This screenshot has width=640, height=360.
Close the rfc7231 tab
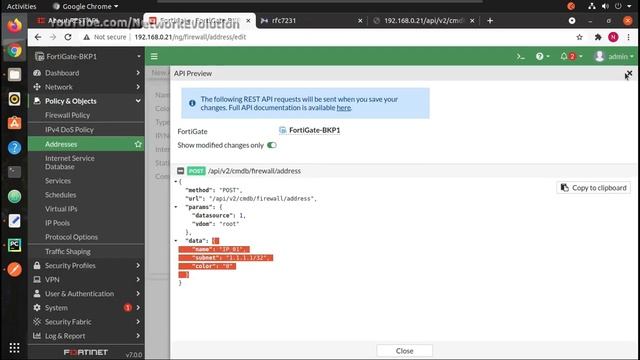point(360,20)
